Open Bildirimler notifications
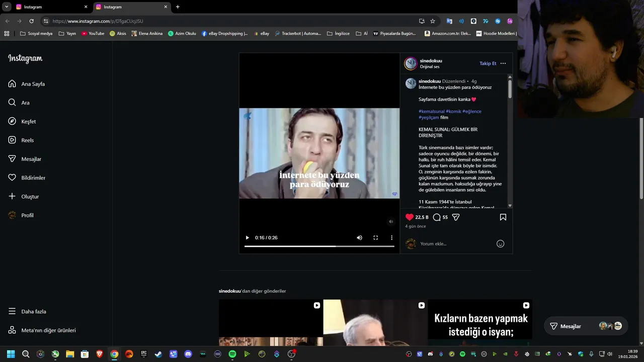The image size is (644, 362). [27, 178]
